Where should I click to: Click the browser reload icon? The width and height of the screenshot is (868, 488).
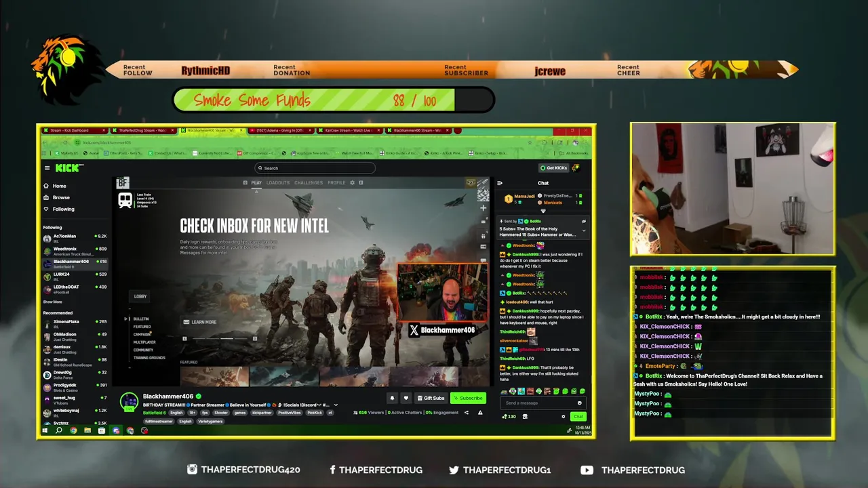click(66, 142)
